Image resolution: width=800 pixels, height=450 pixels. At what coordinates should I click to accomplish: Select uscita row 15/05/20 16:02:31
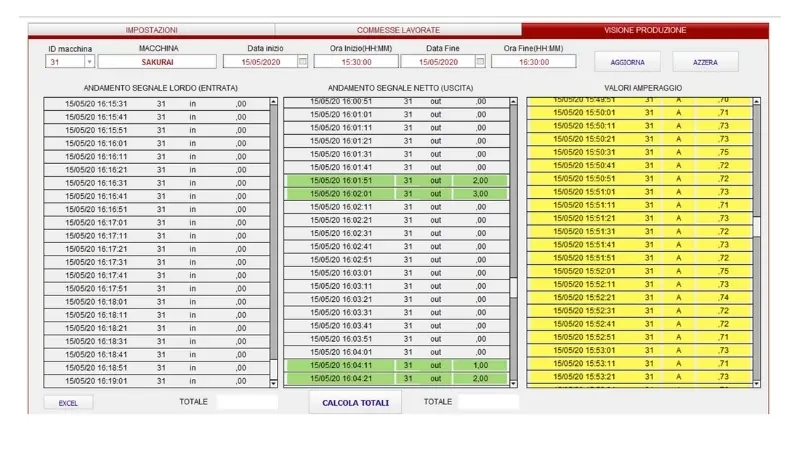[396, 233]
